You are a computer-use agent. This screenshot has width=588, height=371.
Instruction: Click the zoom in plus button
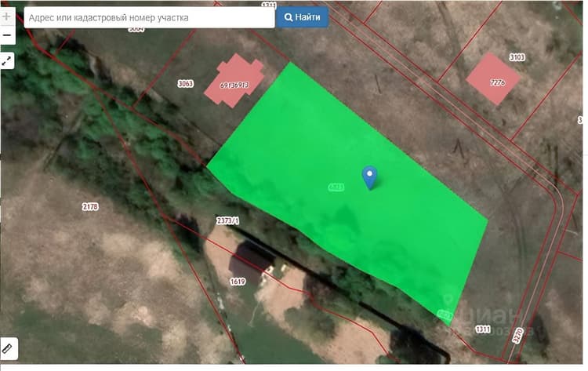pyautogui.click(x=7, y=16)
